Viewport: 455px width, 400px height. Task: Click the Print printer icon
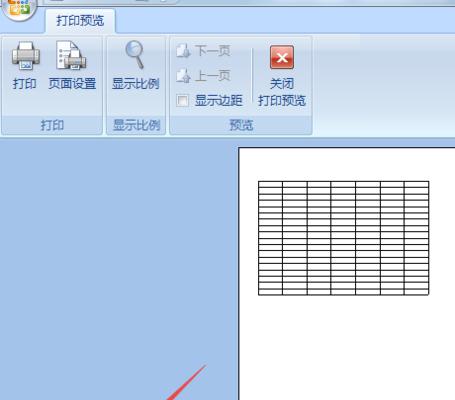[26, 55]
